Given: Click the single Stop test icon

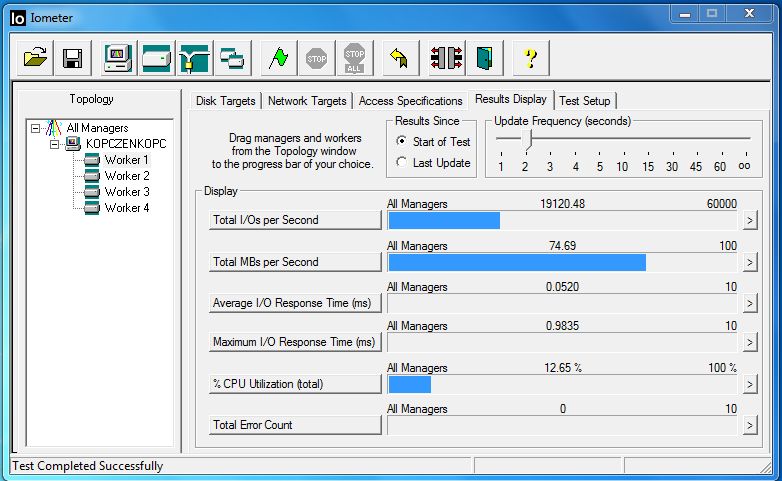Looking at the screenshot, I should pyautogui.click(x=316, y=58).
